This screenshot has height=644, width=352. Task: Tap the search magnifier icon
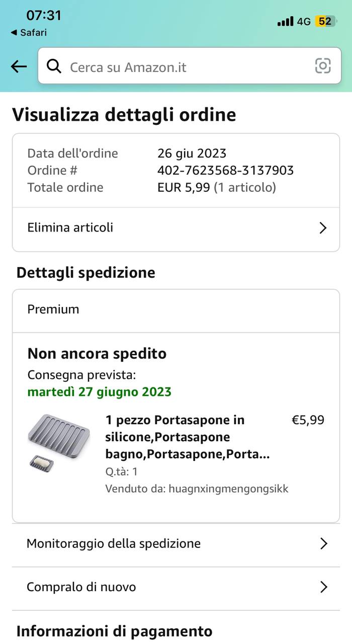coord(54,66)
